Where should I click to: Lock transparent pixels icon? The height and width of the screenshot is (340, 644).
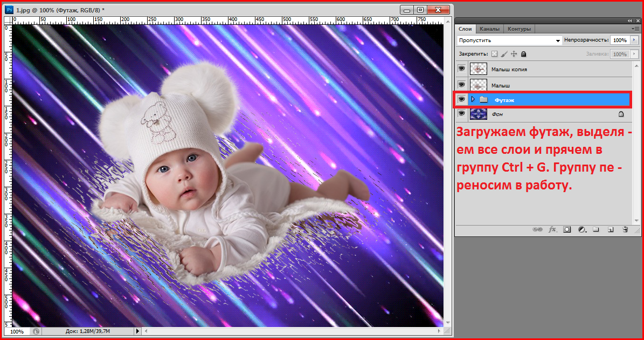point(495,54)
